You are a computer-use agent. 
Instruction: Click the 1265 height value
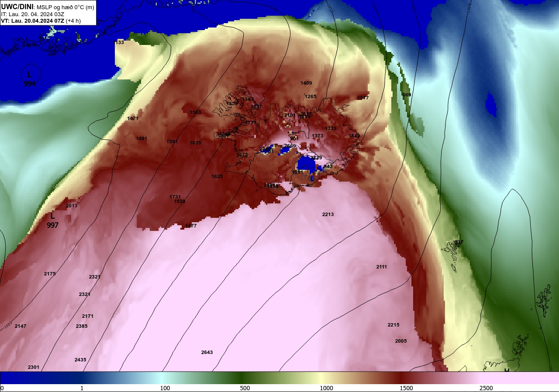pyautogui.click(x=311, y=96)
